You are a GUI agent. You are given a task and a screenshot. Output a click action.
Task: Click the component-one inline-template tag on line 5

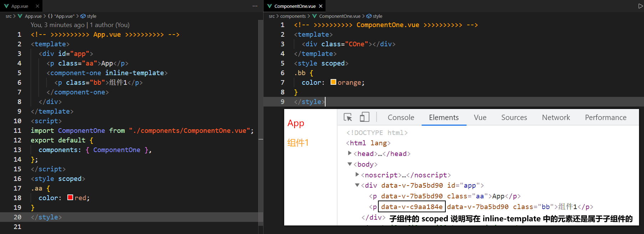(107, 73)
